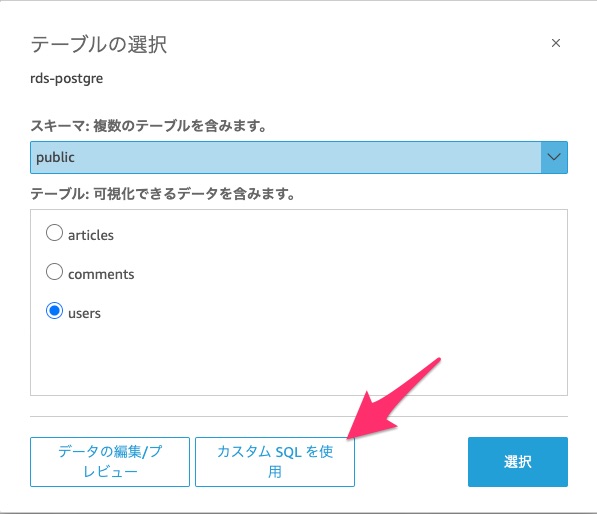Click the テーブル list label text

click(163, 194)
